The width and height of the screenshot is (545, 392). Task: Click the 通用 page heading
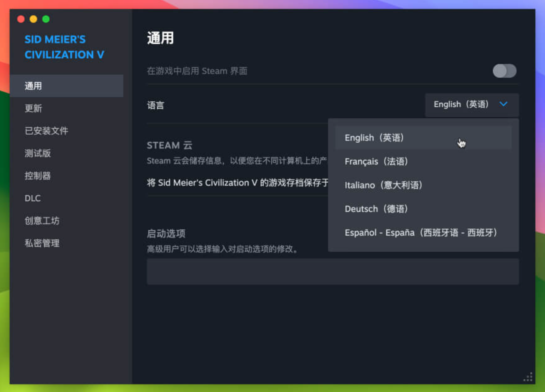160,38
